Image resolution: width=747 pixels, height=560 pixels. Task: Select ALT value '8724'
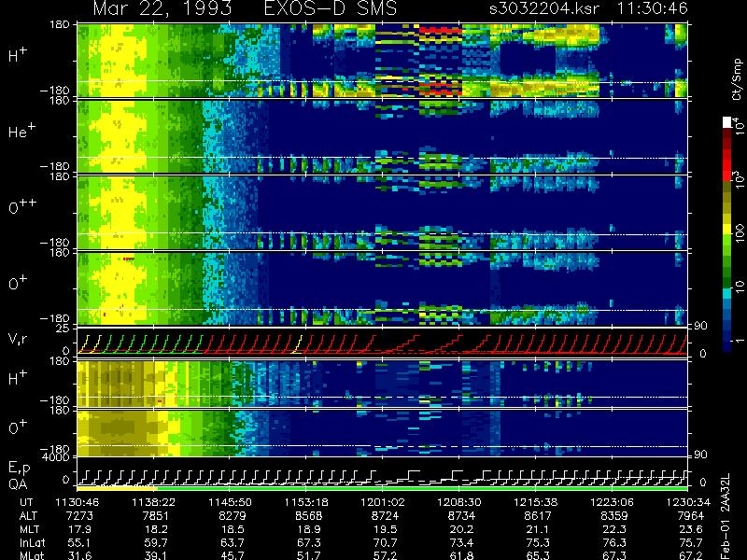coord(385,516)
